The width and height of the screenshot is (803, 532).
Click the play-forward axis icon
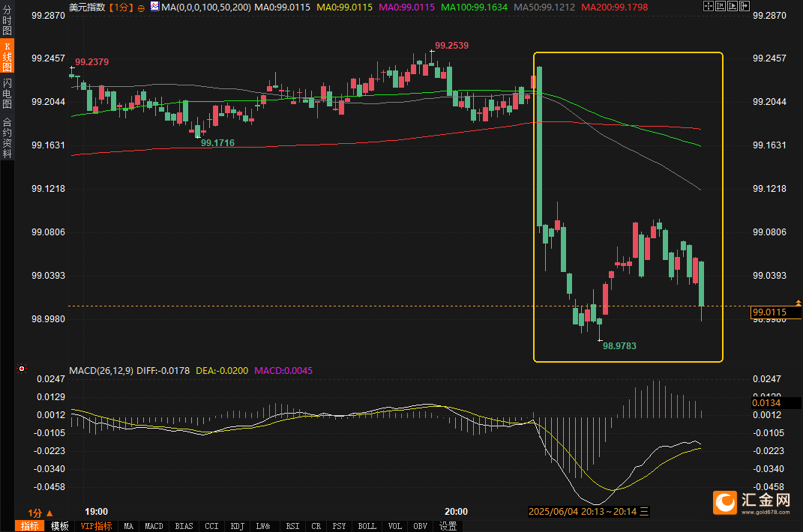[733, 6]
